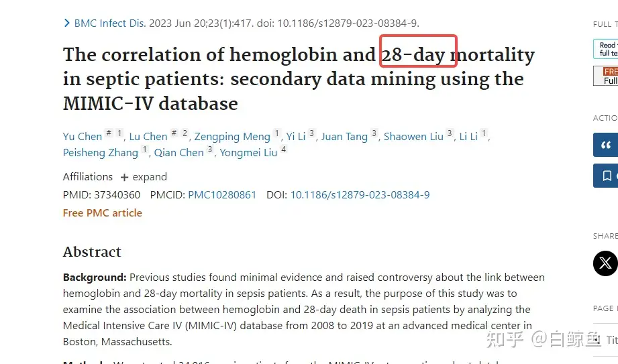Click the chevron before BMC Infect Dis
The width and height of the screenshot is (618, 364).
pos(67,23)
